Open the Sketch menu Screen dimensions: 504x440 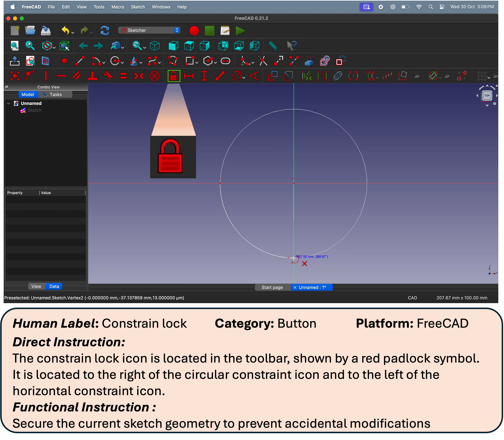[138, 7]
